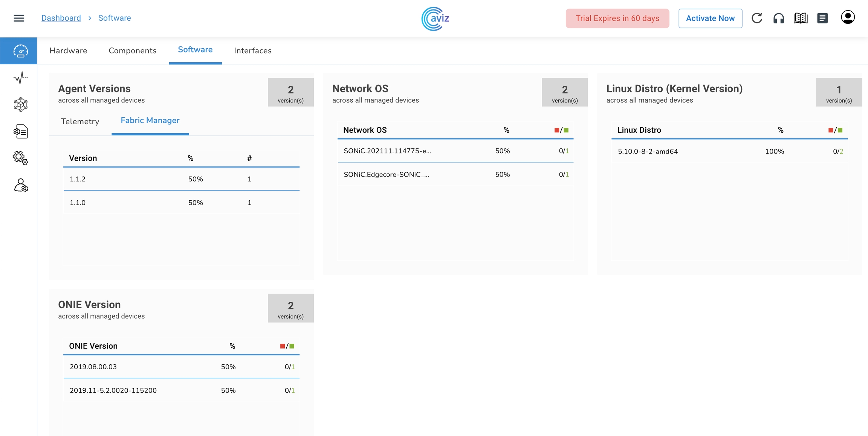This screenshot has height=436, width=868.
Task: Open support via headphones icon
Action: (778, 18)
